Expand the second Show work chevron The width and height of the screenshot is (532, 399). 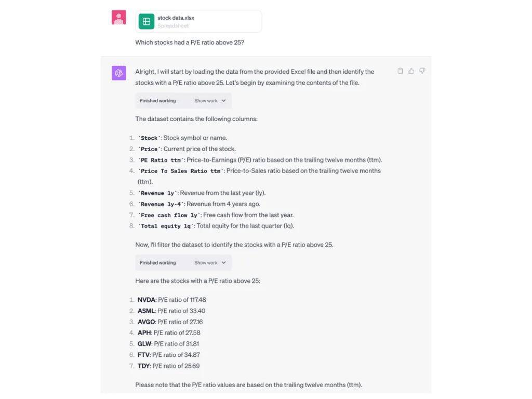[x=223, y=262]
